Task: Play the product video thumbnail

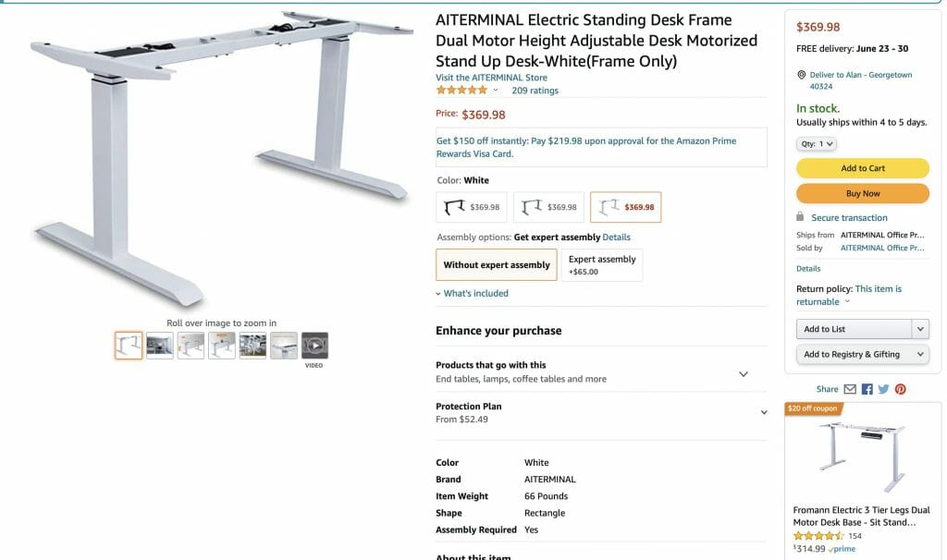Action: 314,346
